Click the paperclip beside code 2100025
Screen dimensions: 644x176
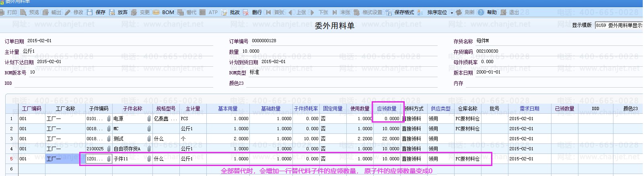coord(109,149)
